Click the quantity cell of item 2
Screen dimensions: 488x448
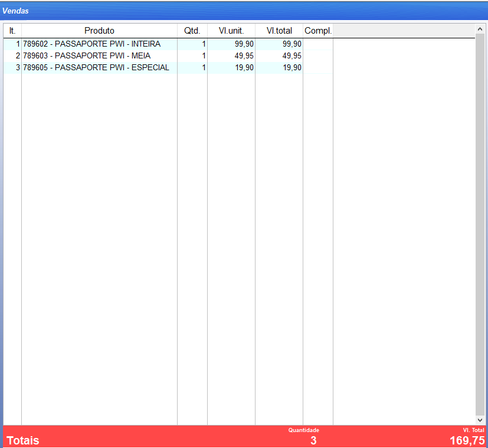point(192,56)
